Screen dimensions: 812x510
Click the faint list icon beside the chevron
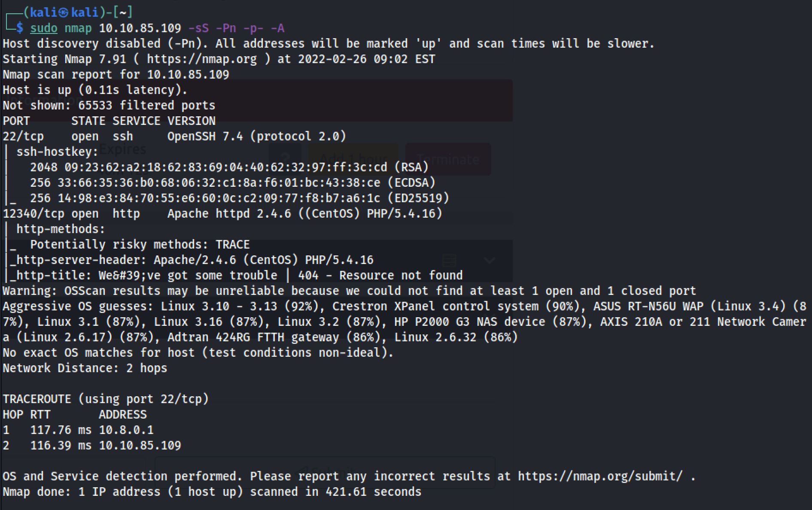coord(449,260)
